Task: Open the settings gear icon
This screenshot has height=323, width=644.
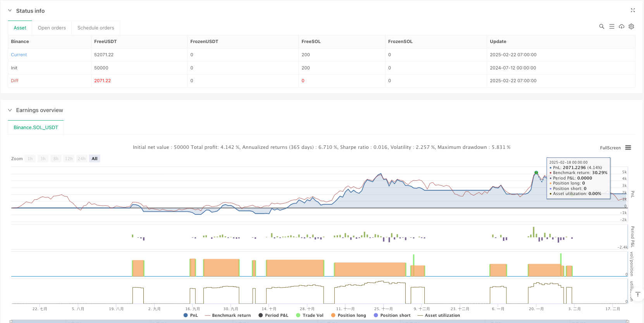Action: click(631, 26)
